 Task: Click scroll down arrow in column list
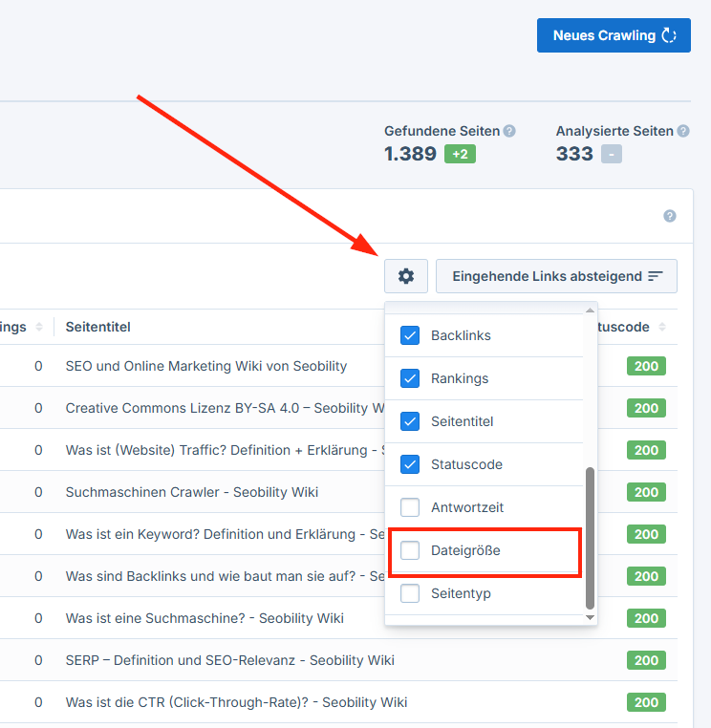(590, 618)
